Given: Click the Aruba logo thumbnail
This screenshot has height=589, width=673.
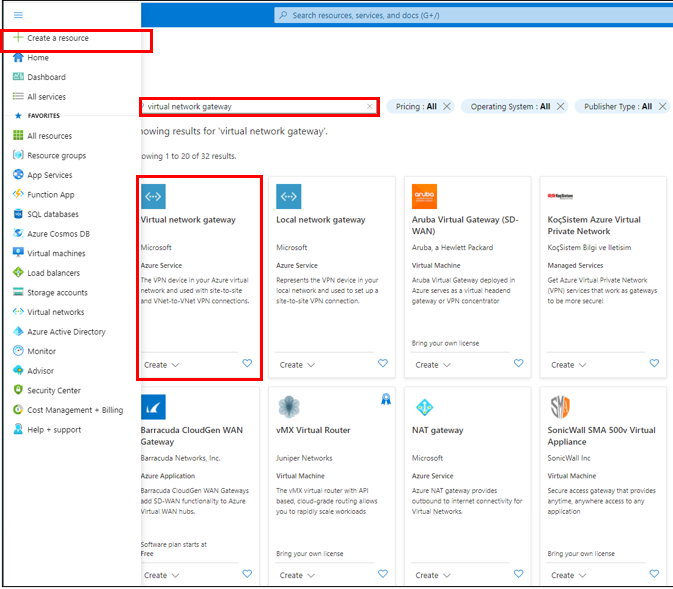Looking at the screenshot, I should [424, 196].
